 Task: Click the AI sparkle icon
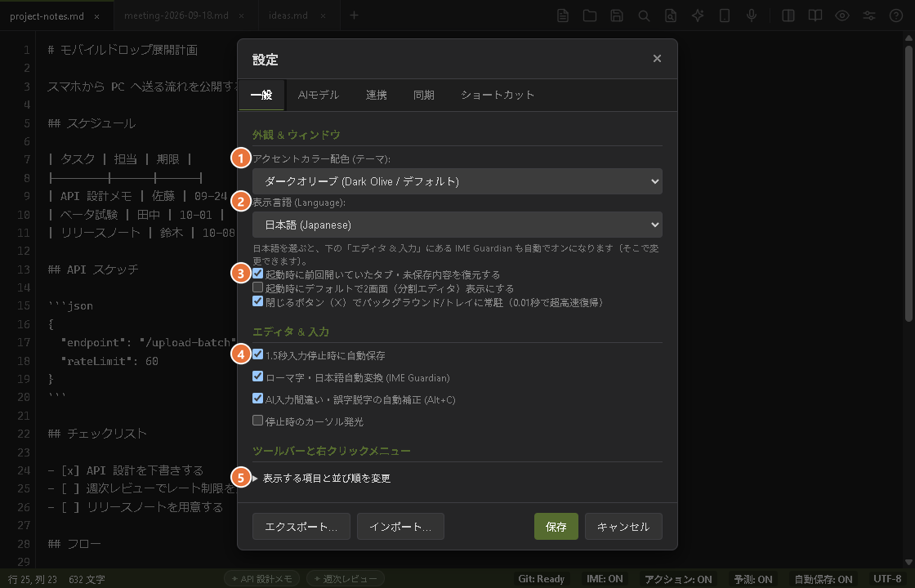point(698,16)
